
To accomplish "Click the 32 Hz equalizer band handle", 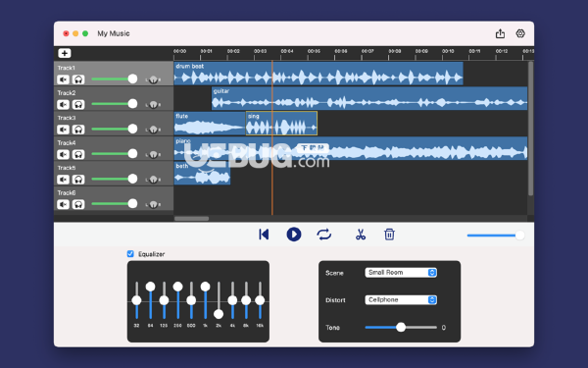I will pos(136,300).
